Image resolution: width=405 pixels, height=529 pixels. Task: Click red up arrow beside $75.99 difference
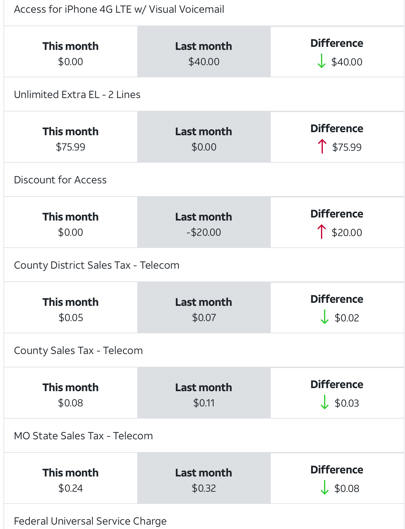click(x=322, y=147)
